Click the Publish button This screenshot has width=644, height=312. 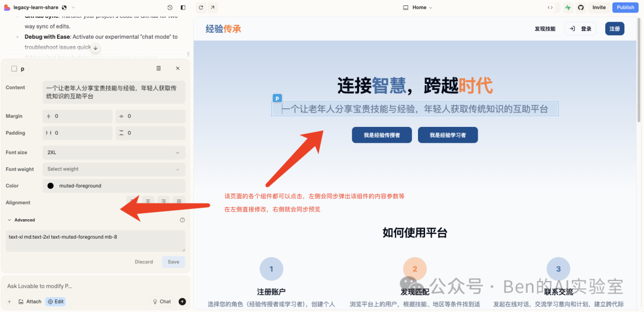coord(626,7)
